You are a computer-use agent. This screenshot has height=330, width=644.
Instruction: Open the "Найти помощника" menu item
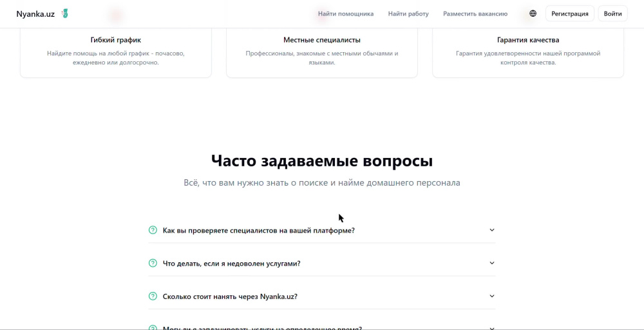pos(346,14)
